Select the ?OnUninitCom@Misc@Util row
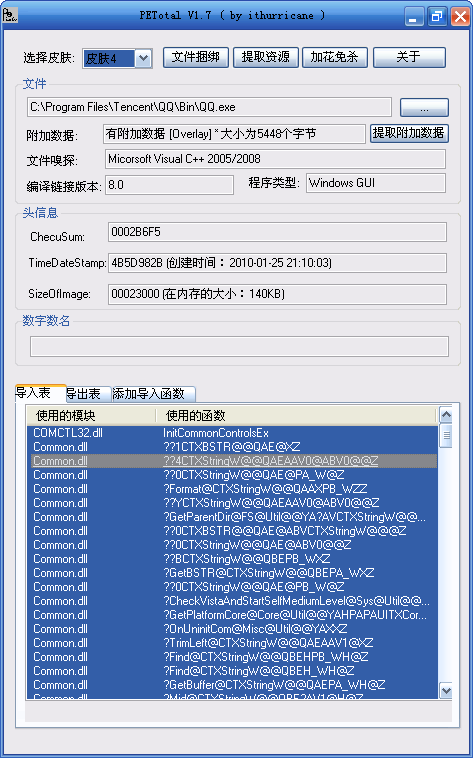Image resolution: width=473 pixels, height=758 pixels. coord(232,629)
